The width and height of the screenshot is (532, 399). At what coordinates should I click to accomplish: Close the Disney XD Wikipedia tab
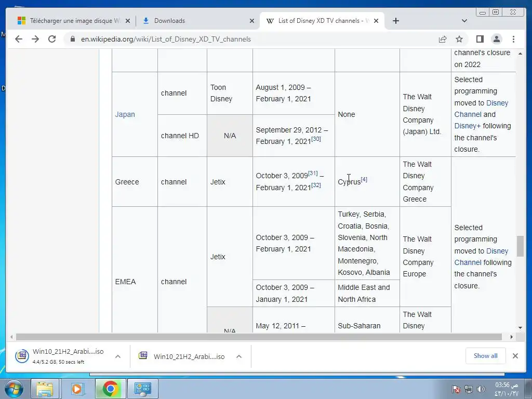click(376, 21)
